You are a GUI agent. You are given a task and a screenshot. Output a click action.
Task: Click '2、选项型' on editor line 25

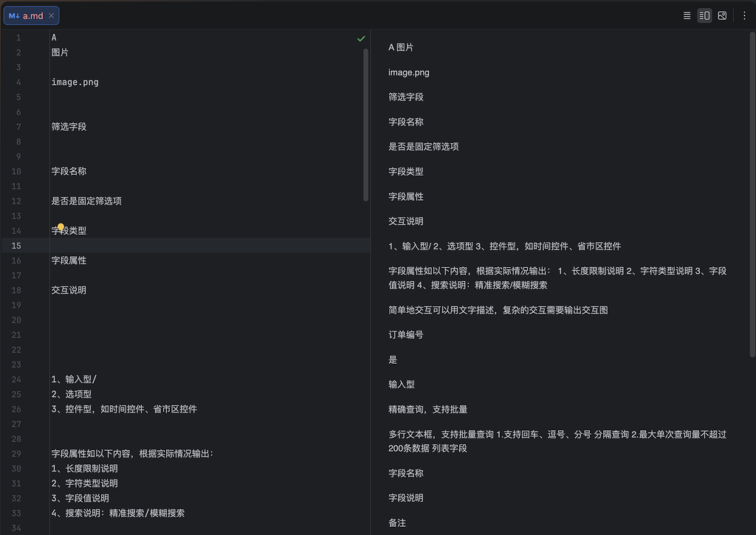click(72, 394)
